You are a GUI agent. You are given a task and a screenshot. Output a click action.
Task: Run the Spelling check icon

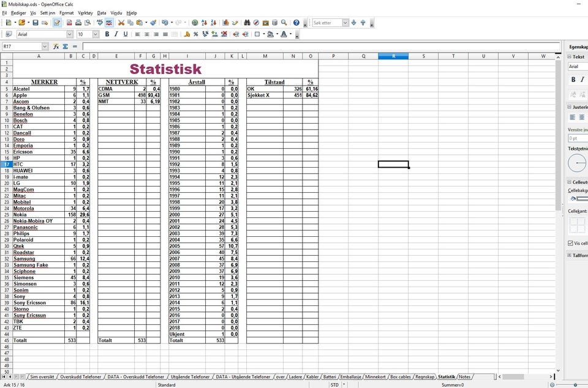pos(100,23)
